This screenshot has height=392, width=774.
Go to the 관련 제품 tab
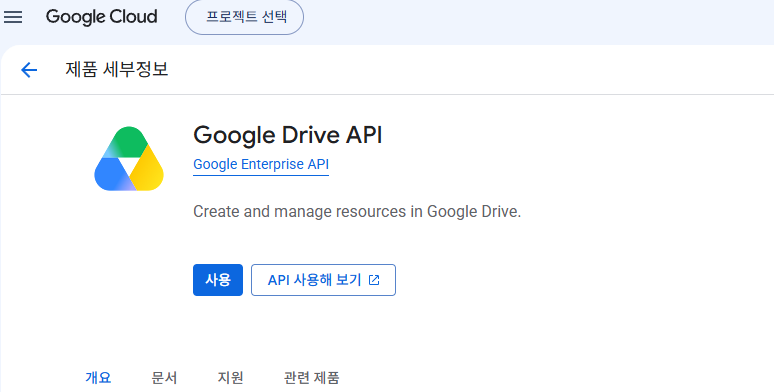point(311,378)
